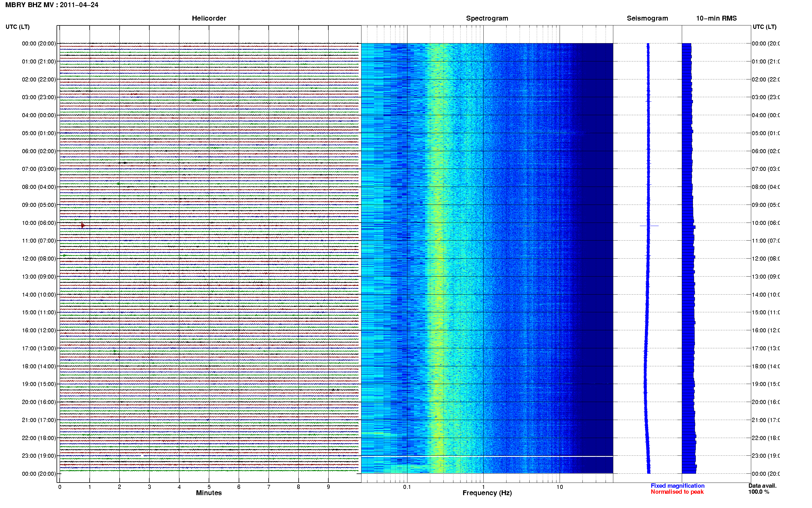Viewport: 812px width, 508px height.
Task: Click the green event burst after 03:00 on the helicorder
Action: point(195,100)
